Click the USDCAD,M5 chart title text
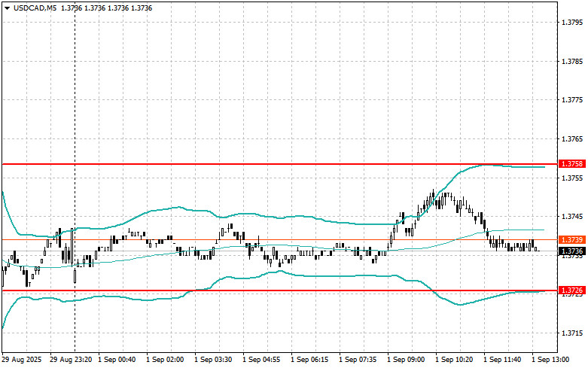The image size is (588, 368). click(35, 8)
